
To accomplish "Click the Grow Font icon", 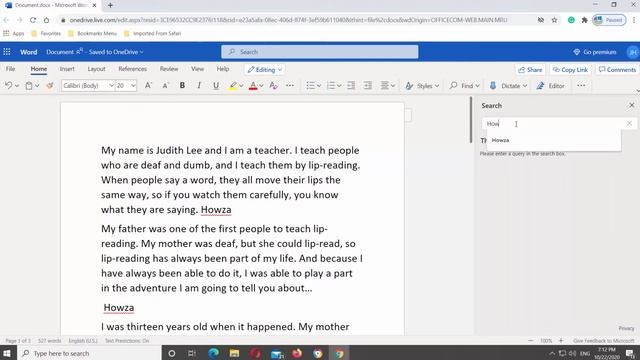I will pyautogui.click(x=148, y=85).
